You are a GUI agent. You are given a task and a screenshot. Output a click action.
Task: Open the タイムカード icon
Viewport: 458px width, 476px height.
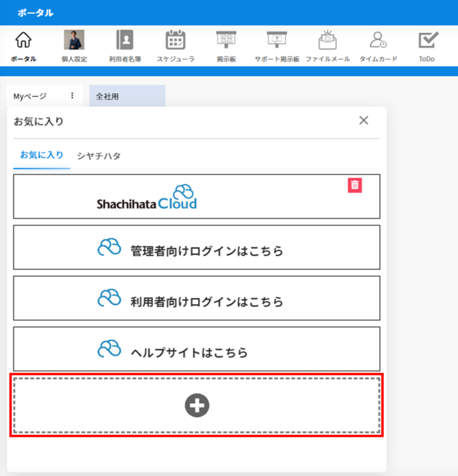378,40
